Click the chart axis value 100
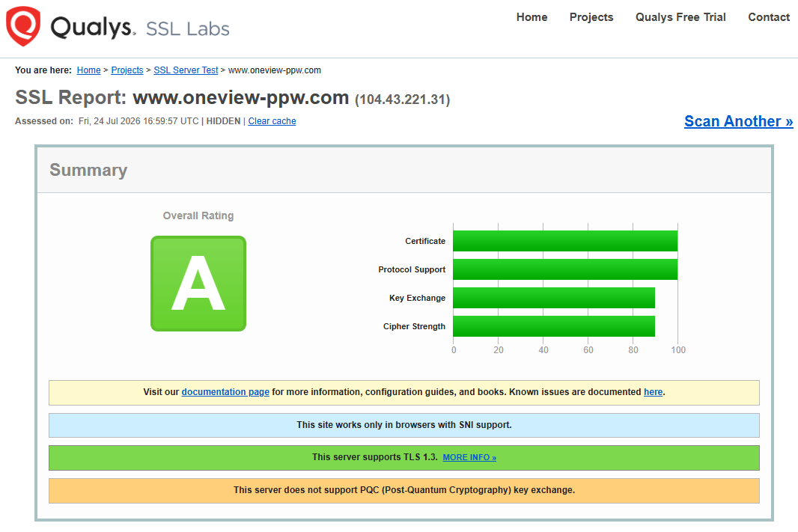Viewport: 798px width, 532px height. [678, 350]
